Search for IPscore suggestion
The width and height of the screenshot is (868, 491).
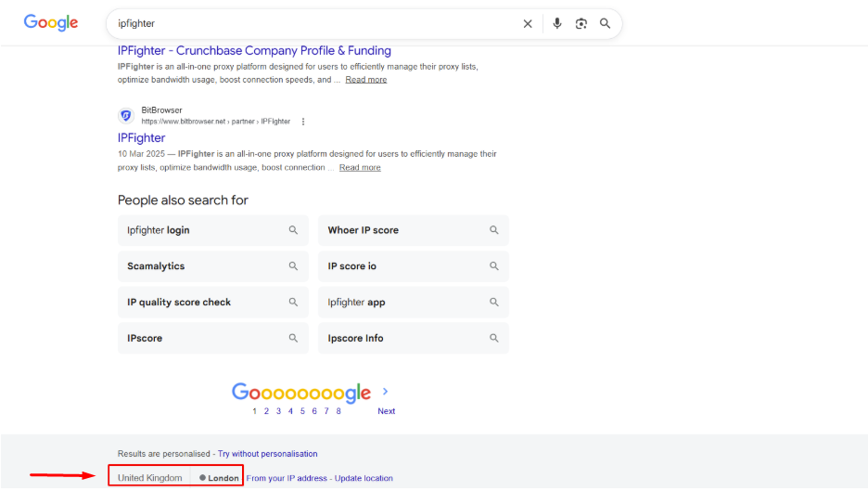click(213, 338)
